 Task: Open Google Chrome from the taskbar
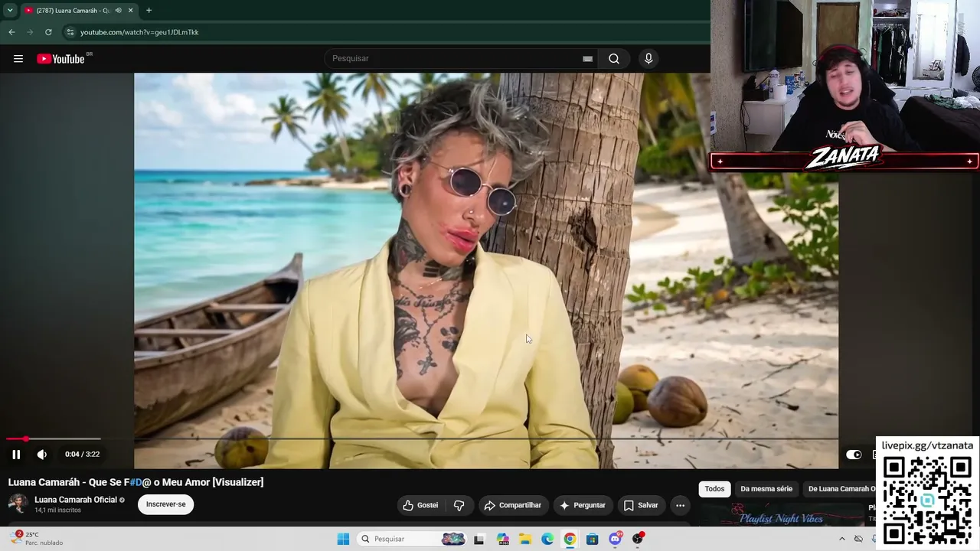[570, 539]
